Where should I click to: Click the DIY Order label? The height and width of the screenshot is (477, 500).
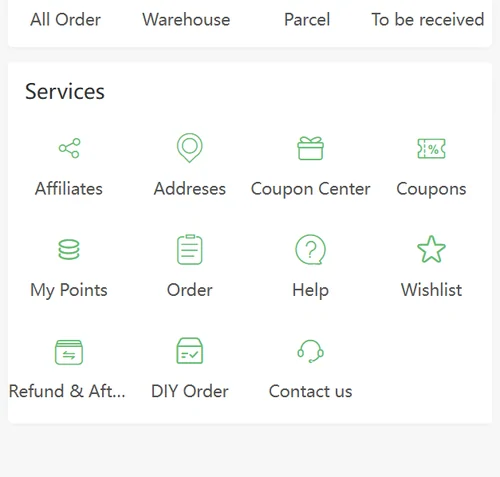click(x=190, y=391)
